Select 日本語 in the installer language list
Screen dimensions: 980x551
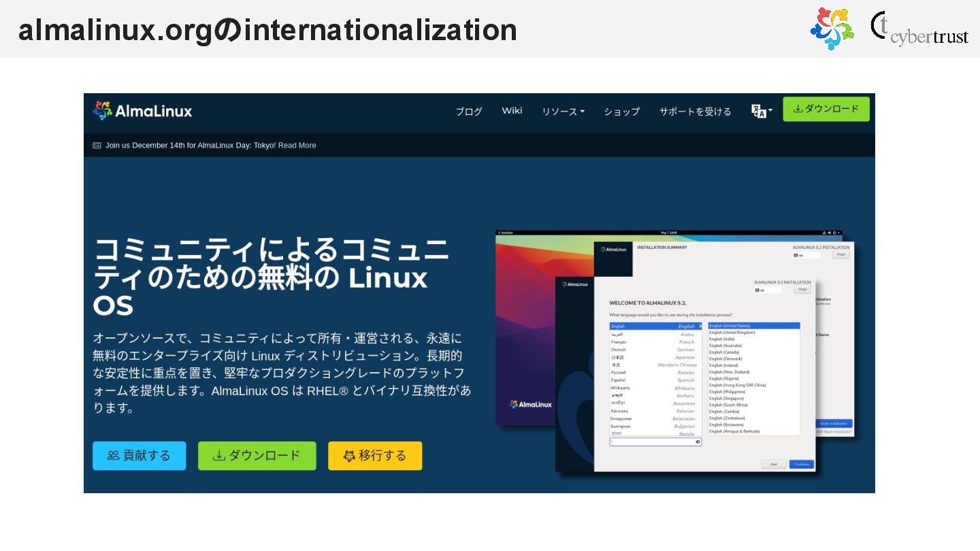(x=655, y=357)
